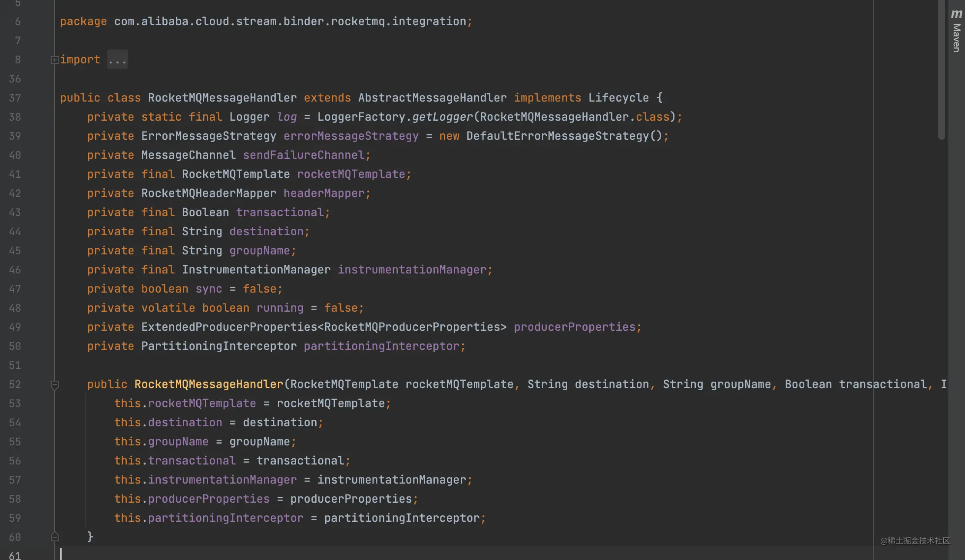
Task: Click the sendFailureChannel field name
Action: tap(304, 155)
